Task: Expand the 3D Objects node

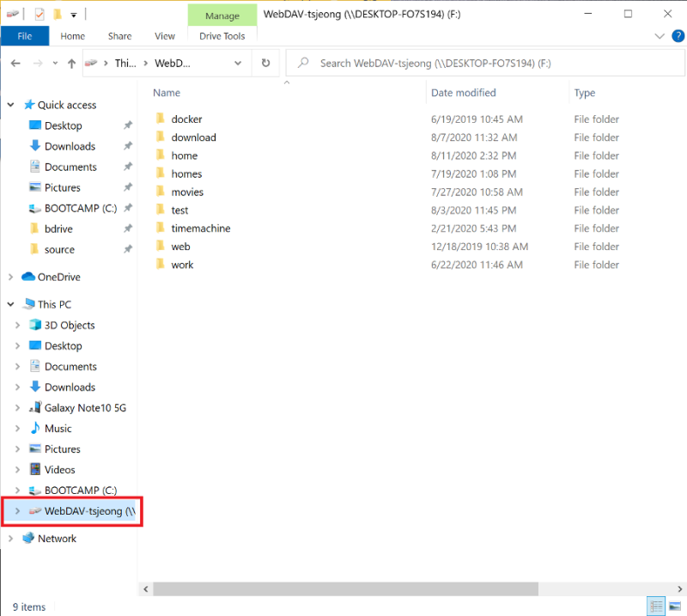Action: (x=17, y=325)
